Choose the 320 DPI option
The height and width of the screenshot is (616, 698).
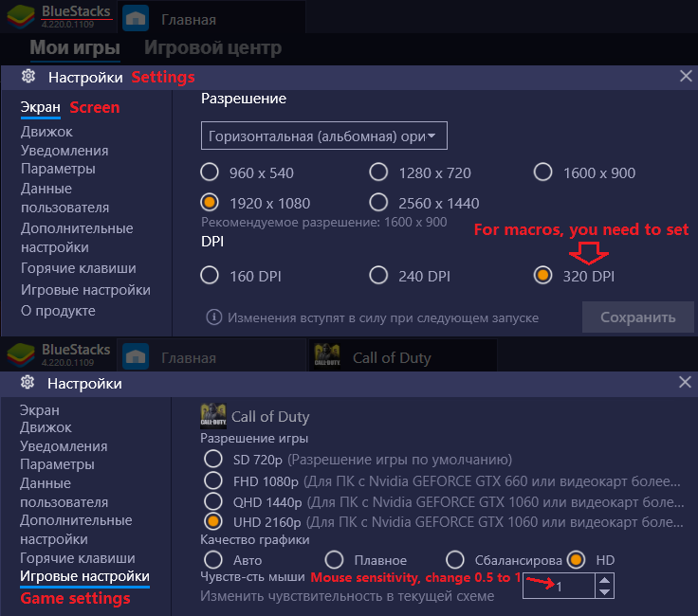click(x=543, y=276)
